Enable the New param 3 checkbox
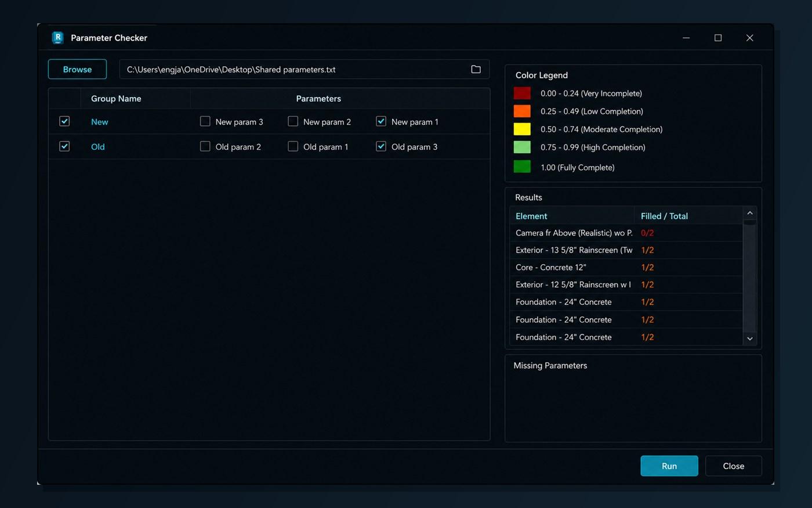 coord(205,121)
